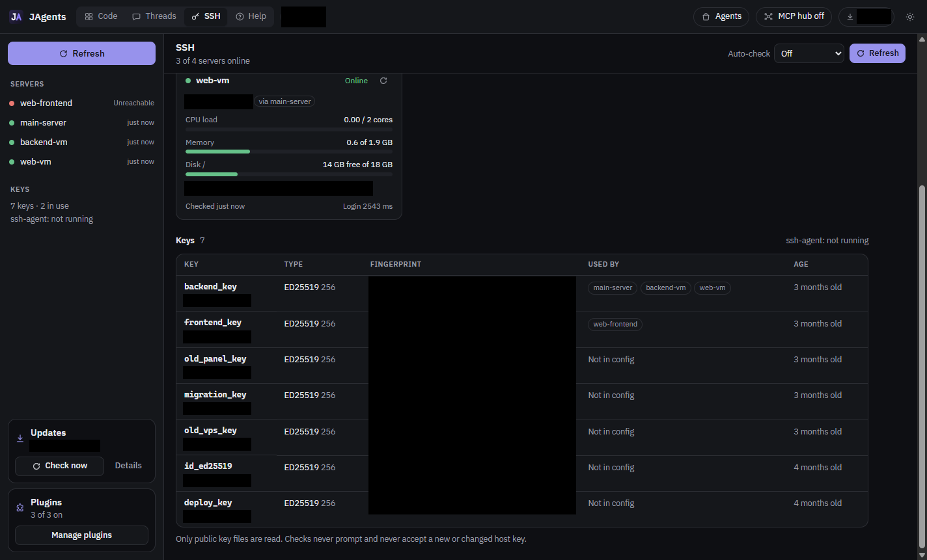Image resolution: width=927 pixels, height=560 pixels.
Task: Open the Code tab
Action: pyautogui.click(x=101, y=16)
